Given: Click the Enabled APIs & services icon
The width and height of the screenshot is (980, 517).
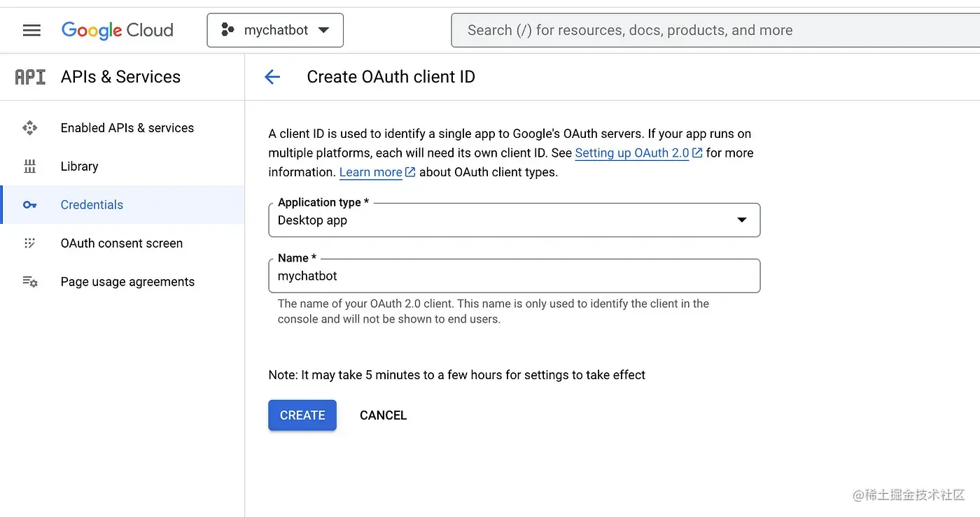Looking at the screenshot, I should tap(29, 127).
